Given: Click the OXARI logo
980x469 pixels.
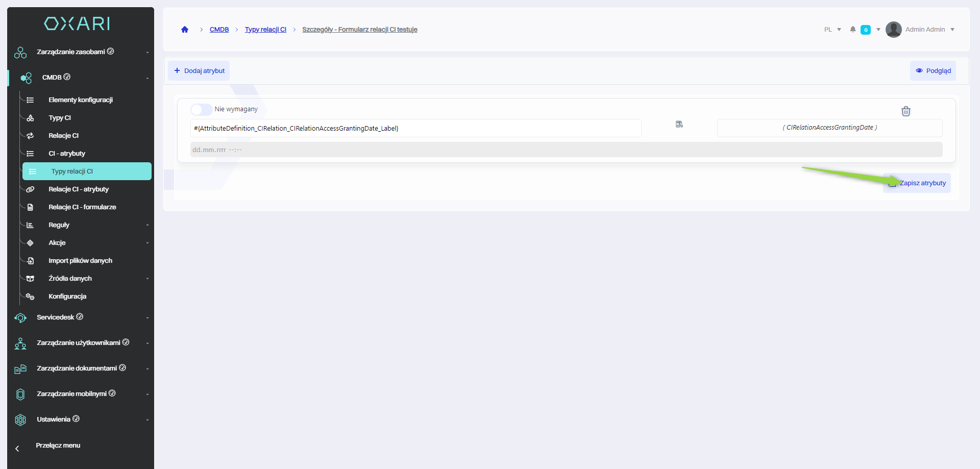Looking at the screenshot, I should pos(77,23).
